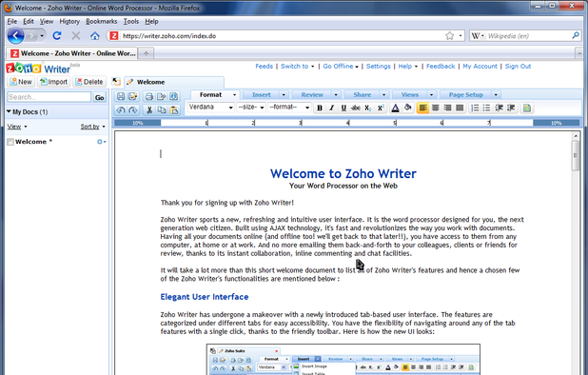Image resolution: width=588 pixels, height=375 pixels.
Task: Go to Firefox home page
Action: click(95, 36)
